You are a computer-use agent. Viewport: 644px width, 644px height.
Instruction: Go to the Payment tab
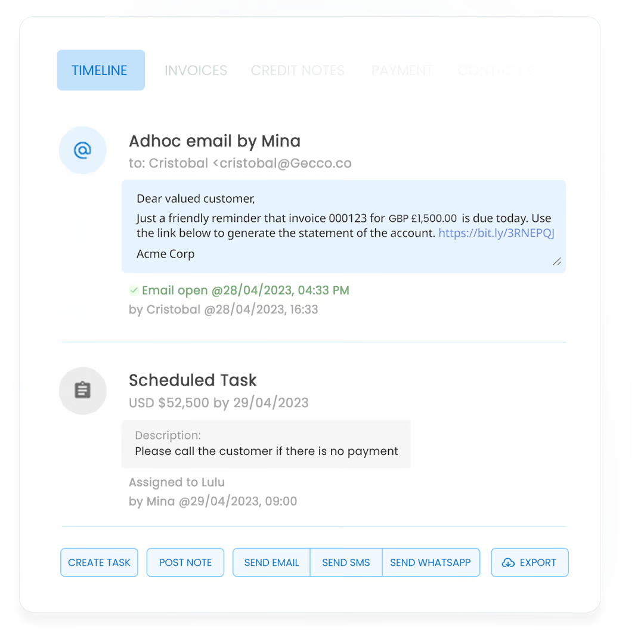402,70
